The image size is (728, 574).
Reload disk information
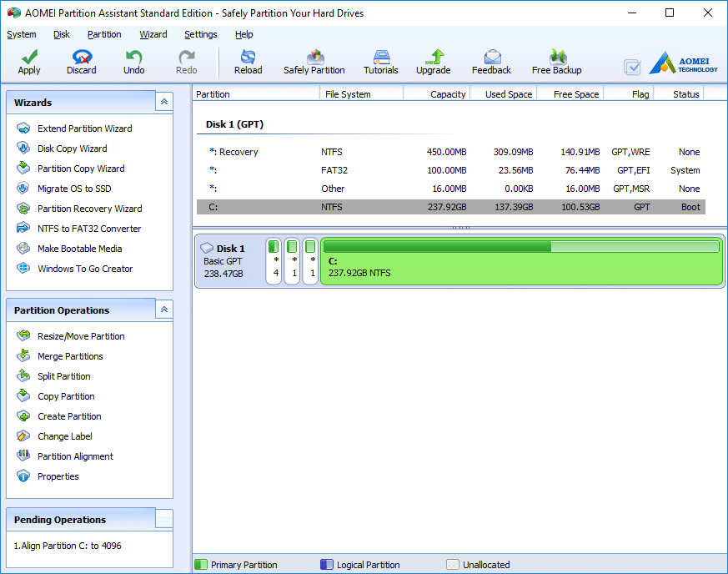point(248,57)
